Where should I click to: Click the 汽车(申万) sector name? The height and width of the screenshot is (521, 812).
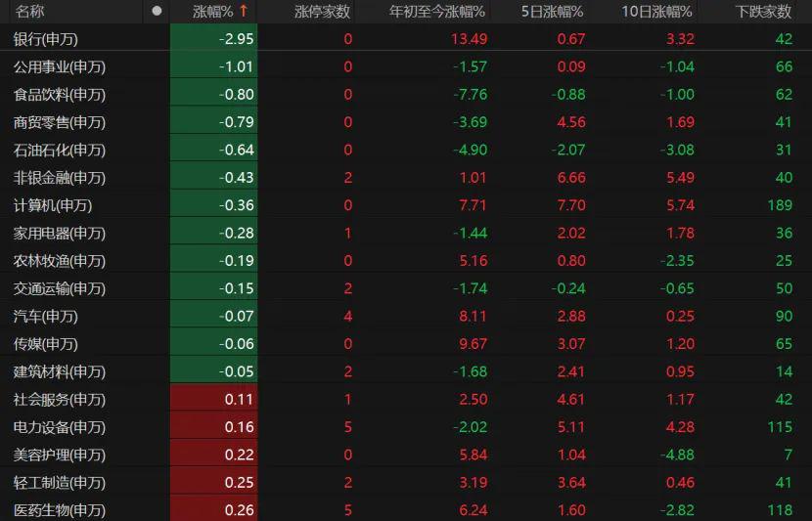[45, 317]
